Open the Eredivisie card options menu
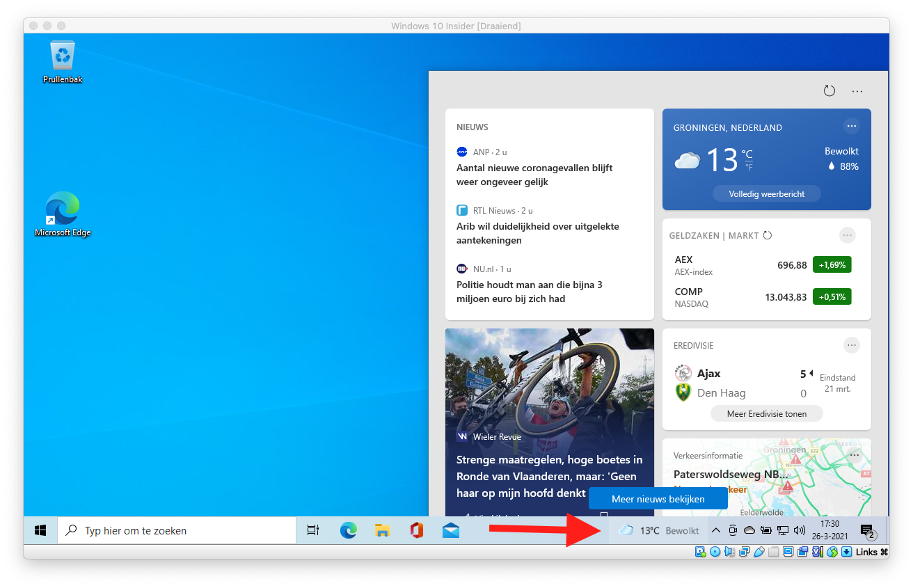This screenshot has height=588, width=913. [851, 345]
